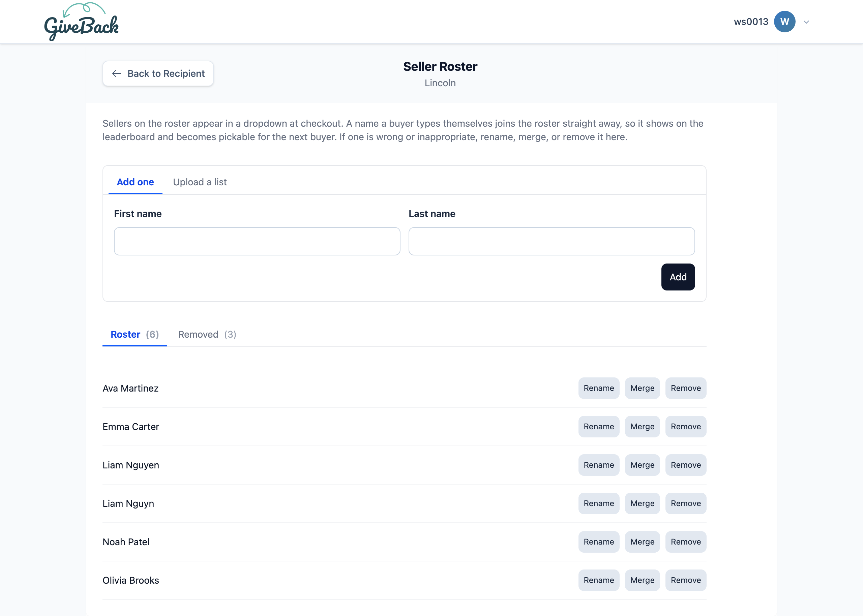
Task: Click the Lincoln subtitle
Action: pyautogui.click(x=440, y=83)
